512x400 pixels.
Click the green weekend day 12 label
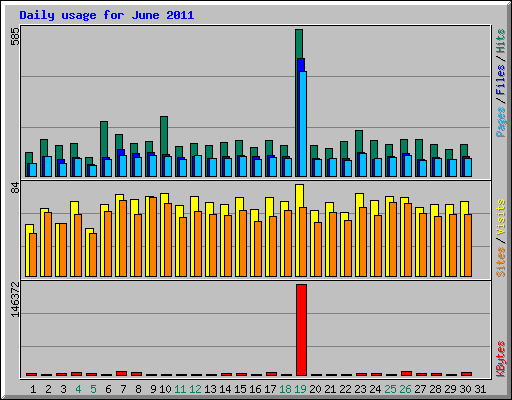pyautogui.click(x=195, y=389)
